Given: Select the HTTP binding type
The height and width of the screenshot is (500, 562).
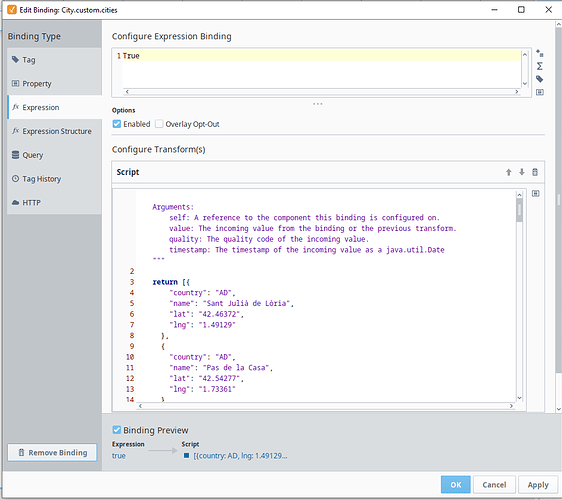Looking at the screenshot, I should [x=54, y=203].
